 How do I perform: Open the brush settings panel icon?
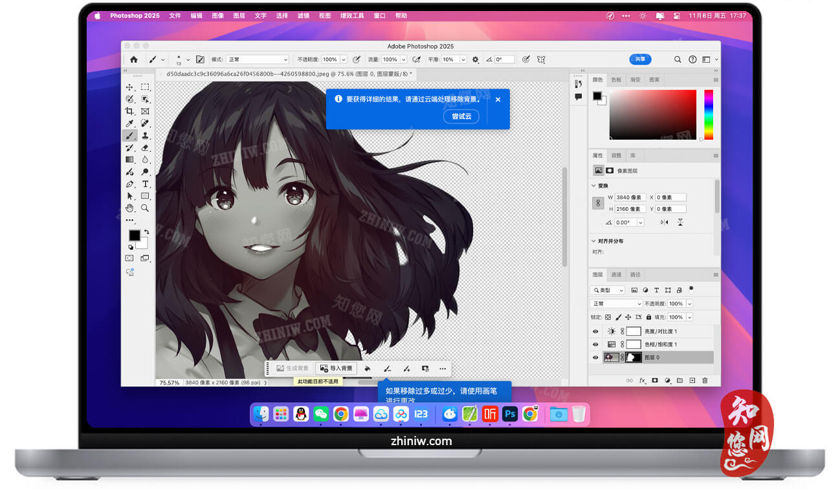[x=200, y=60]
